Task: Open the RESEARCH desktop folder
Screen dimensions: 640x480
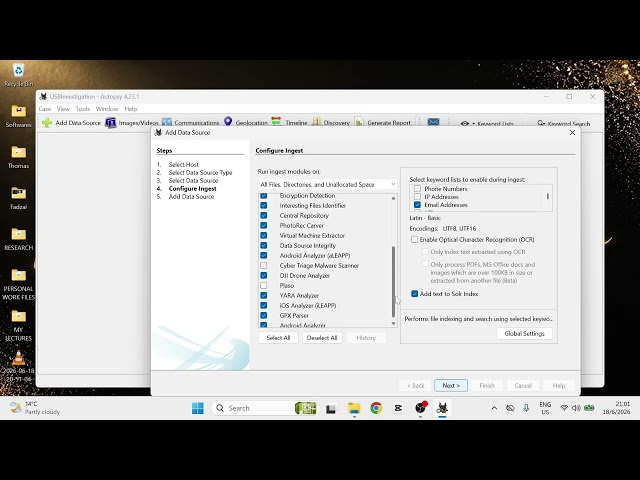Action: 18,239
